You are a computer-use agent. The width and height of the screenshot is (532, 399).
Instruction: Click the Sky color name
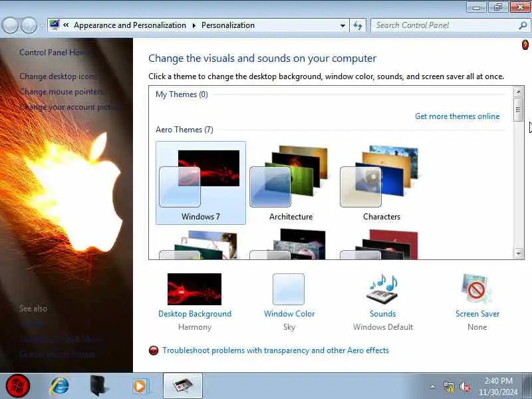(289, 327)
